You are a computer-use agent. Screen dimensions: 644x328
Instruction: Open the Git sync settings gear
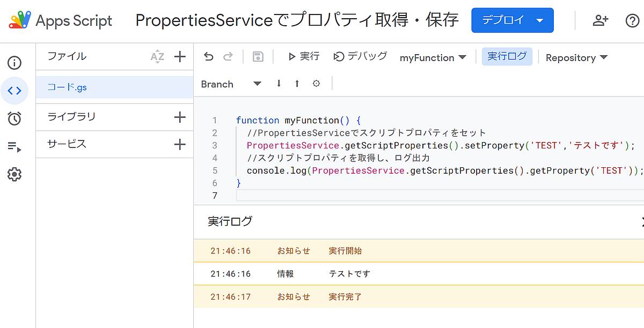click(x=316, y=84)
